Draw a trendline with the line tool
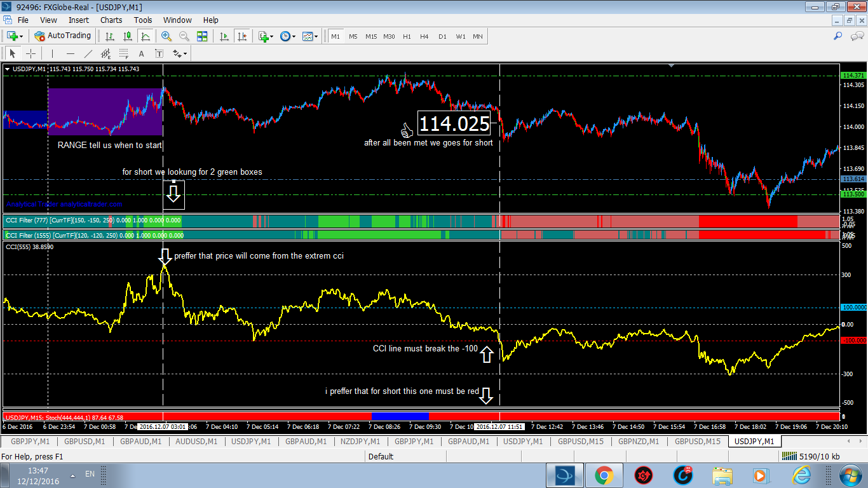Image resolution: width=868 pixels, height=488 pixels. tap(88, 53)
